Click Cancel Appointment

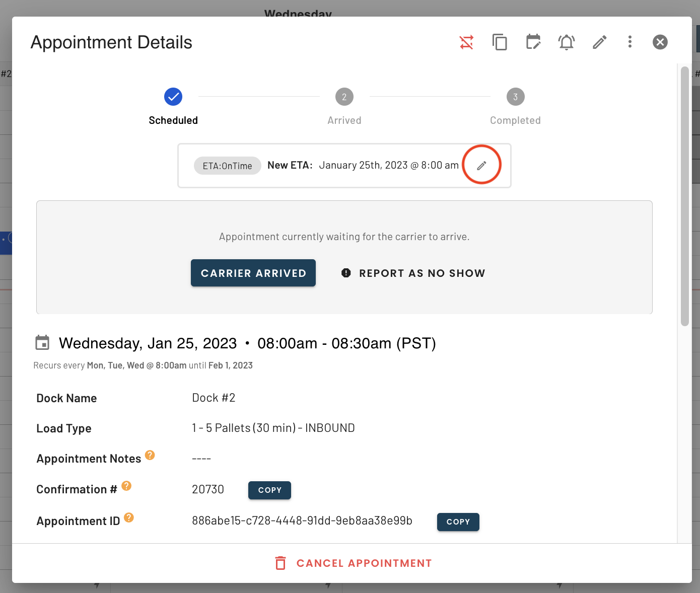click(353, 563)
